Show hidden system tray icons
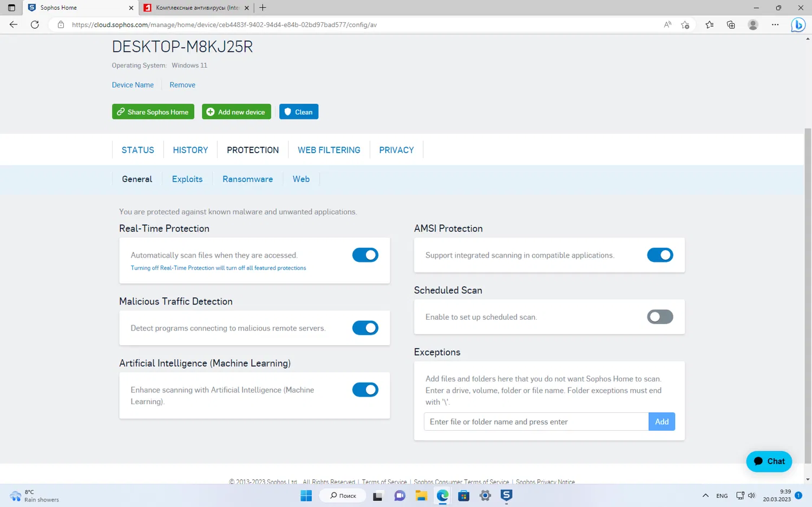 (705, 496)
